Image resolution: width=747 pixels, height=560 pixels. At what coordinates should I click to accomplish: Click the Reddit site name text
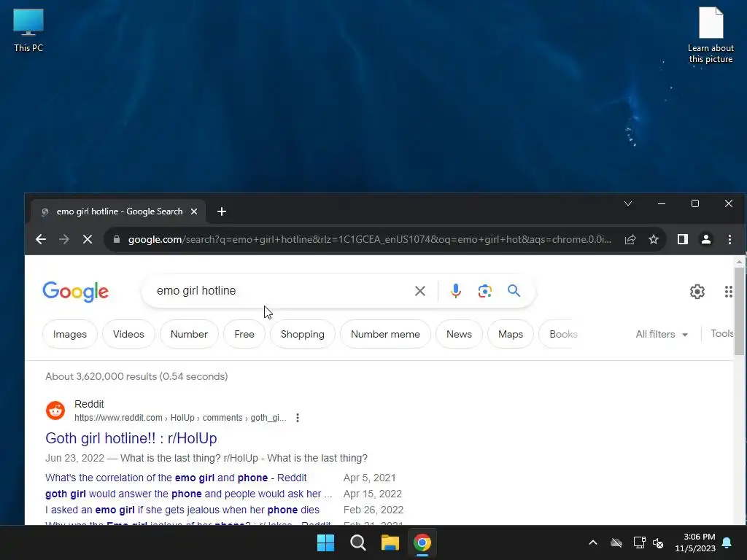tap(89, 404)
